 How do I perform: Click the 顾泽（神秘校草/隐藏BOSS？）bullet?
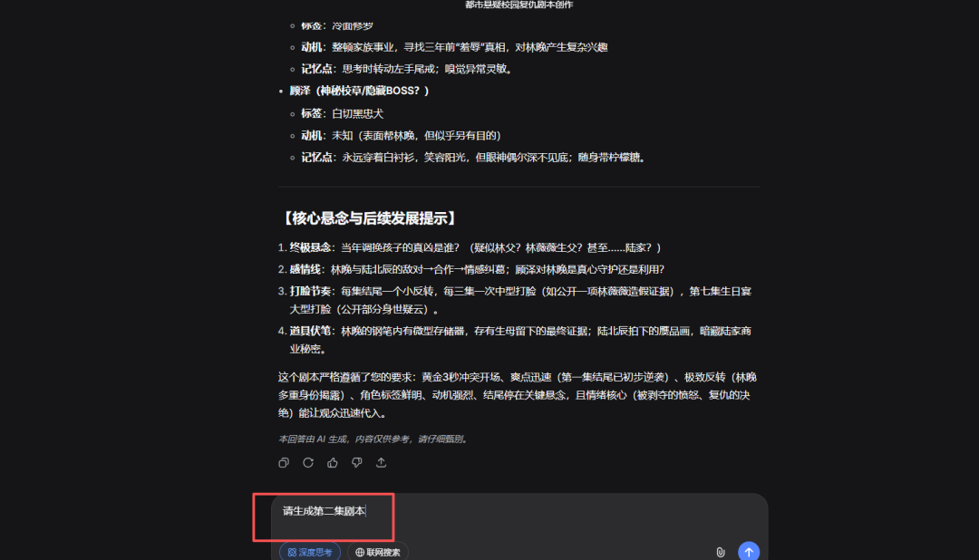click(359, 92)
